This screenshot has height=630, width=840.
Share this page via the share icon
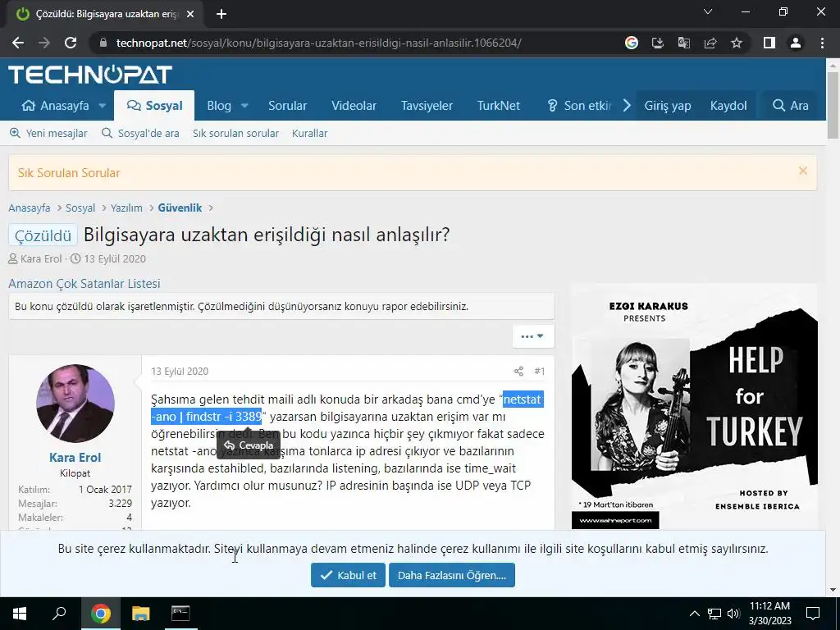(x=710, y=43)
